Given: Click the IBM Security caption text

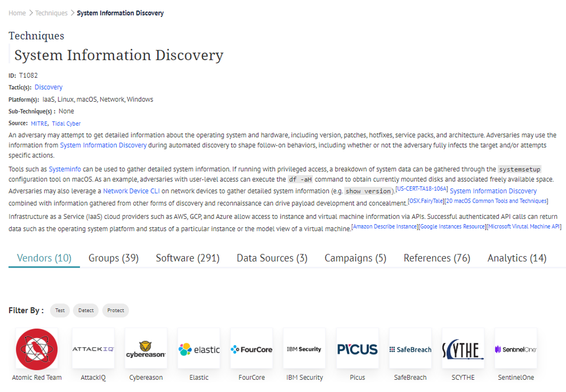Looking at the screenshot, I should (x=304, y=378).
